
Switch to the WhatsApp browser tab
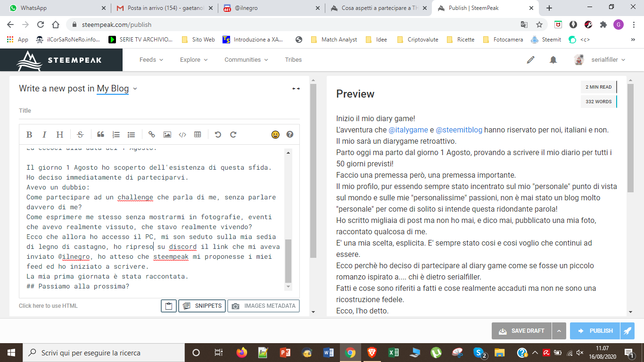point(56,8)
